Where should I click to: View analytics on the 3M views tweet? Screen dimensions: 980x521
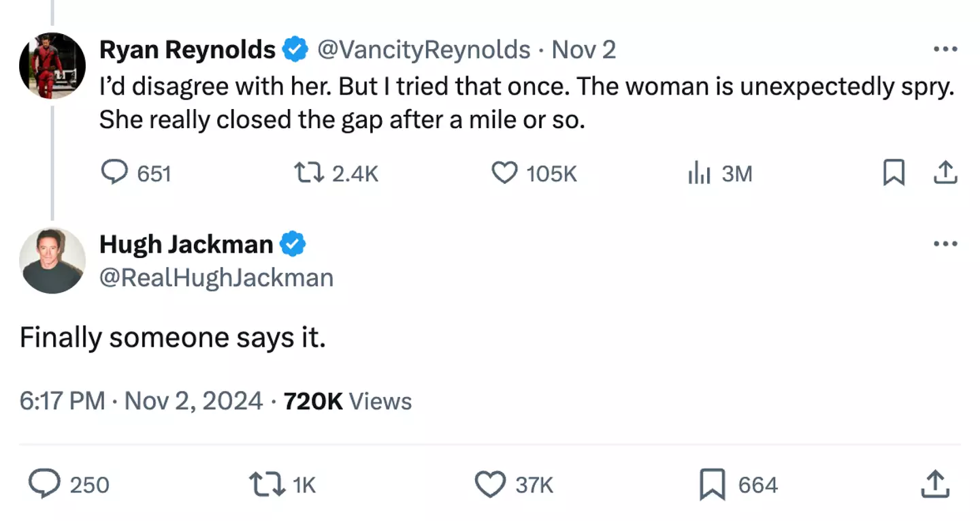[x=699, y=173]
